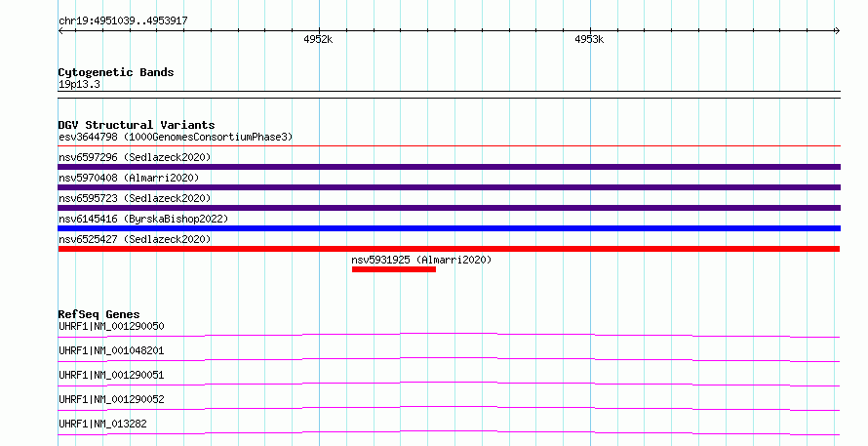Click the magenta line for UHRF1|NM_001290051
The height and width of the screenshot is (446, 868).
click(x=449, y=384)
